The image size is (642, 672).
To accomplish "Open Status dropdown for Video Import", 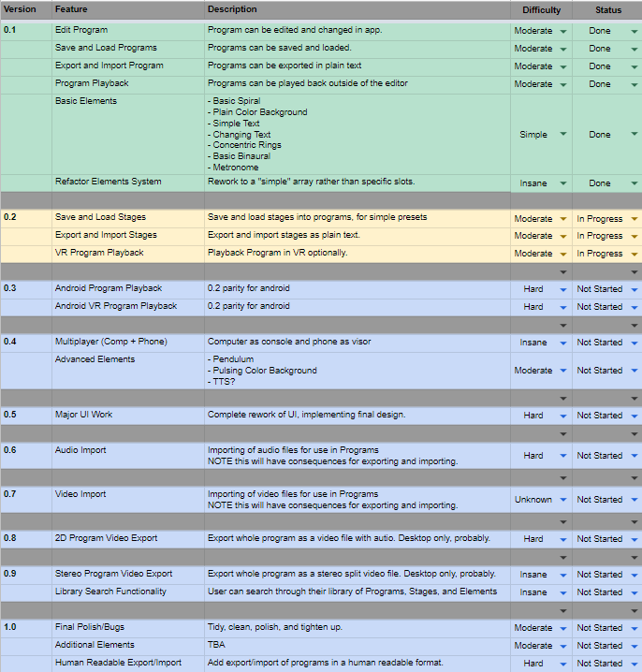I will click(635, 500).
